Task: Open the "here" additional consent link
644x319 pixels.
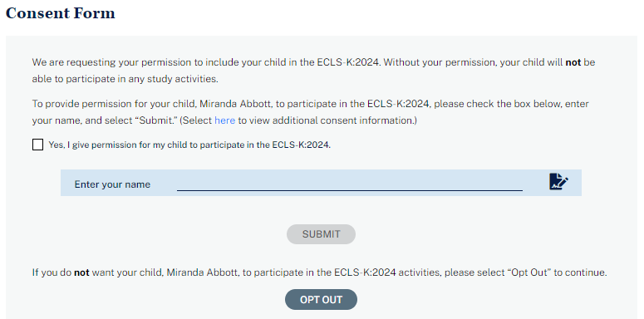Action: coord(224,120)
